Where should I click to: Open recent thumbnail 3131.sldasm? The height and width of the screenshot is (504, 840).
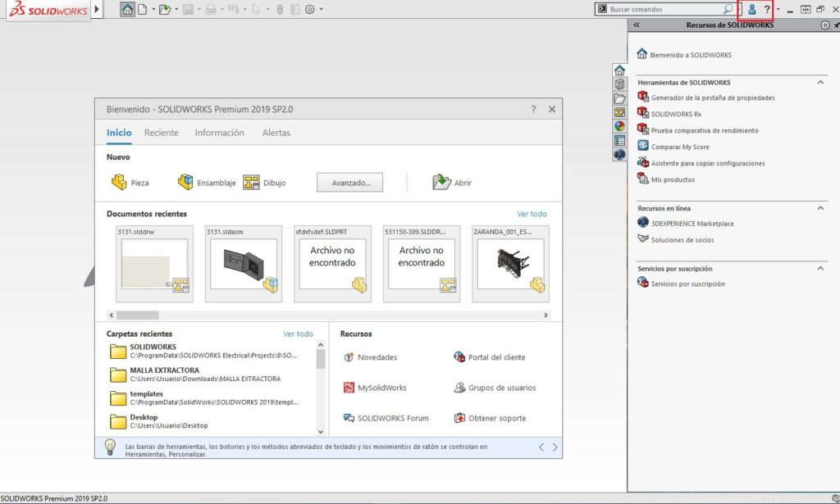[244, 264]
